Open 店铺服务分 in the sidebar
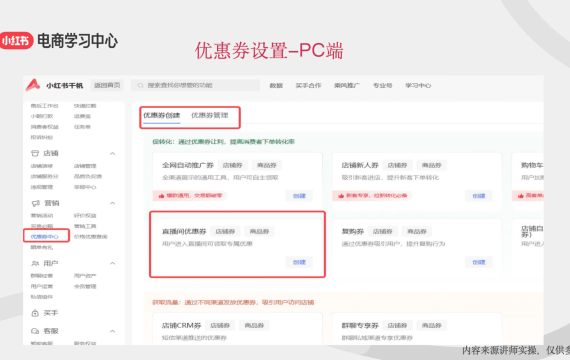The image size is (570, 360). click(x=44, y=176)
